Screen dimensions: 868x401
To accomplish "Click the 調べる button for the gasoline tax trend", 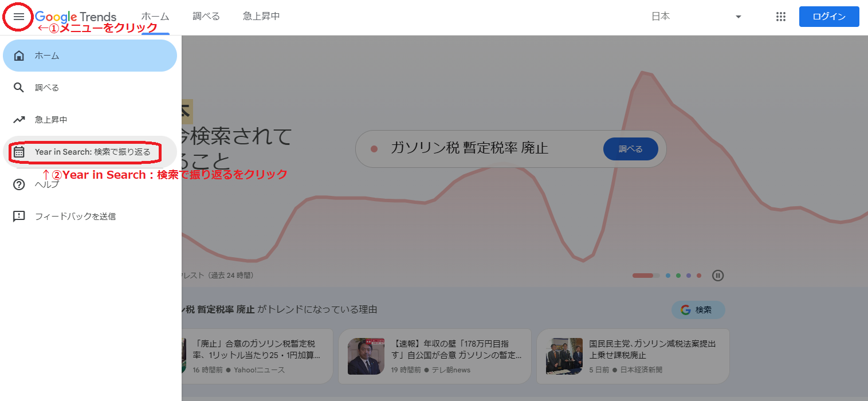I will click(x=630, y=148).
